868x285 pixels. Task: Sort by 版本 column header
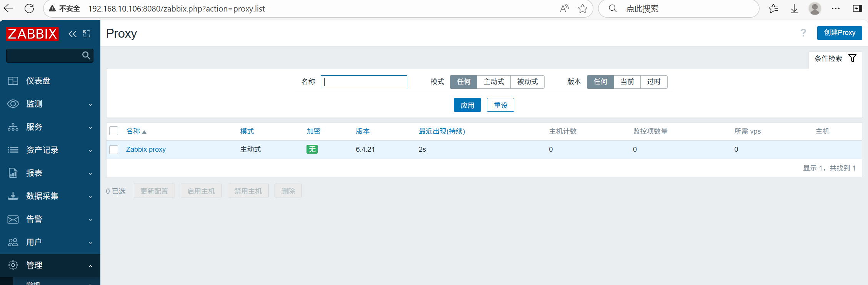tap(363, 131)
